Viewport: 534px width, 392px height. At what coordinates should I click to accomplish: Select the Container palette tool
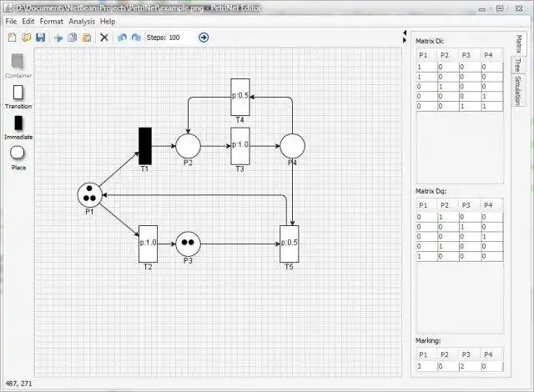pyautogui.click(x=18, y=66)
